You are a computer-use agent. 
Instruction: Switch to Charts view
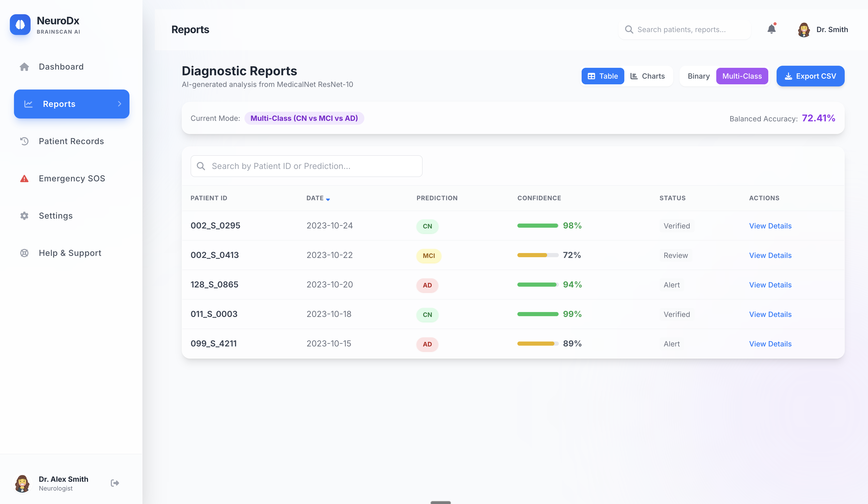coord(648,76)
